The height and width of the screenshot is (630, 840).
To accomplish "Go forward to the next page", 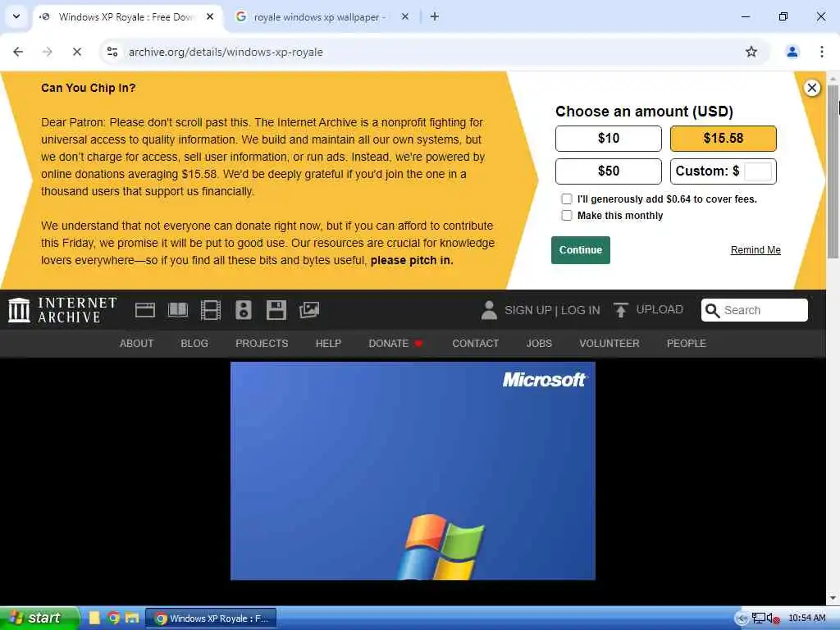I will pos(47,52).
